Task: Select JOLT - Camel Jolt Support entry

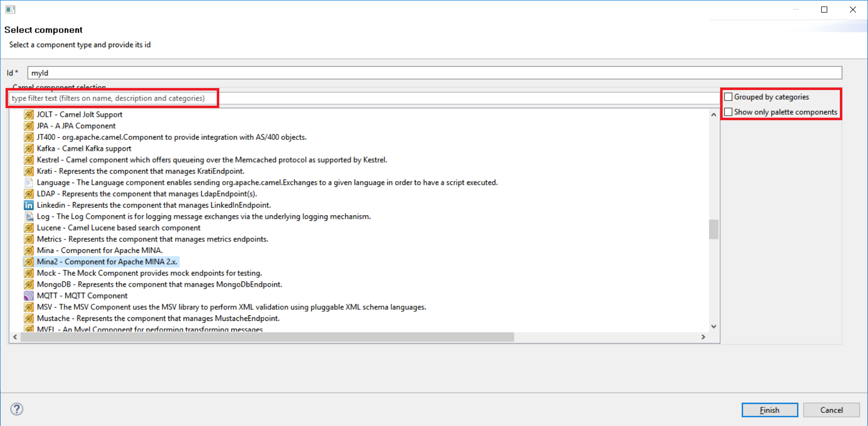Action: [79, 115]
